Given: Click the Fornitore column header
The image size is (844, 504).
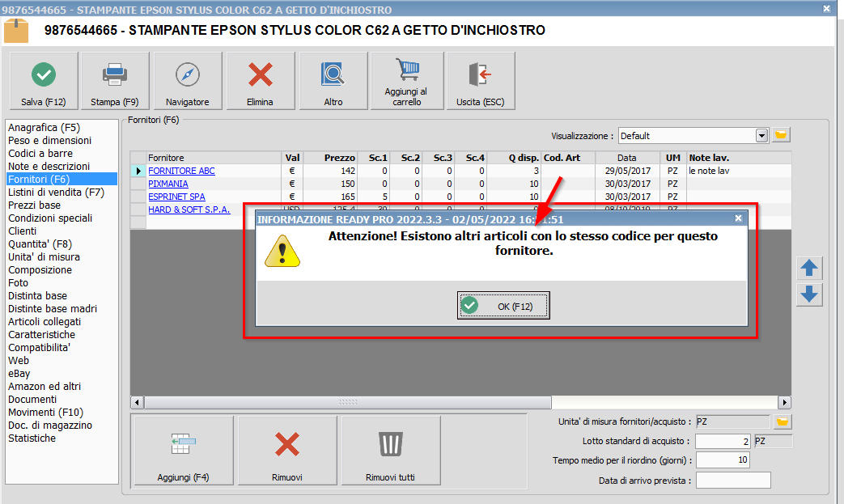Looking at the screenshot, I should [x=214, y=158].
